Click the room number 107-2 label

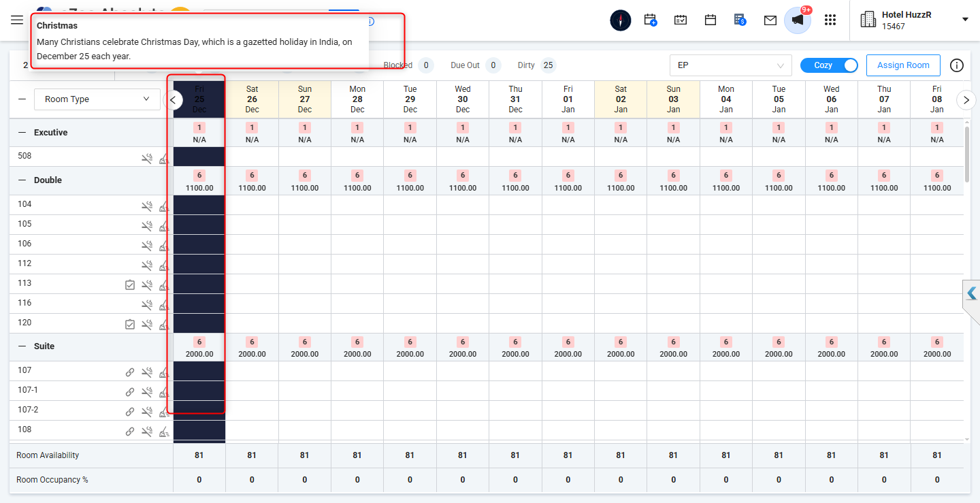[x=28, y=410]
